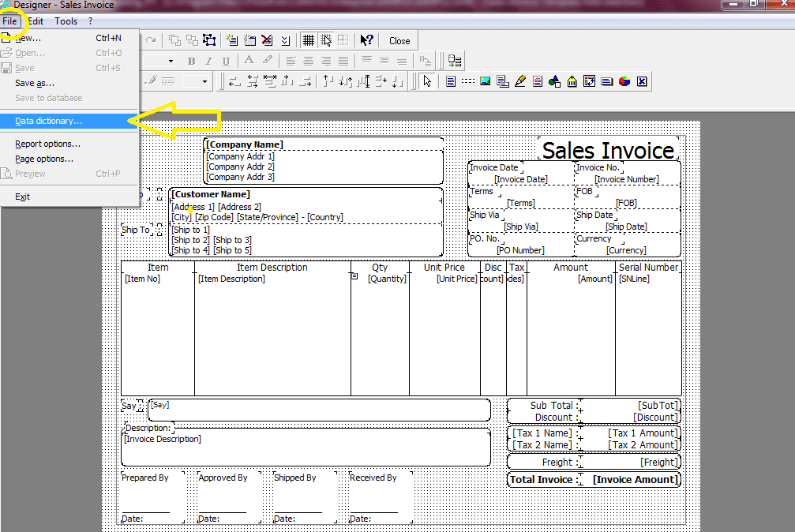Toggle justified text alignment
The height and width of the screenshot is (532, 795).
coord(343,61)
